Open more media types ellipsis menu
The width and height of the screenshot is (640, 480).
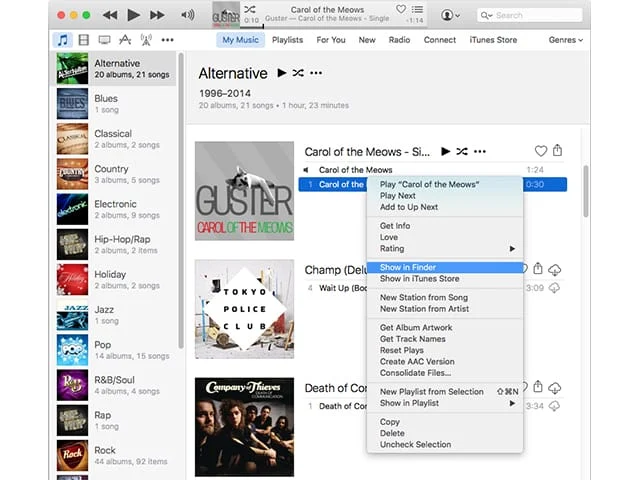(x=167, y=40)
